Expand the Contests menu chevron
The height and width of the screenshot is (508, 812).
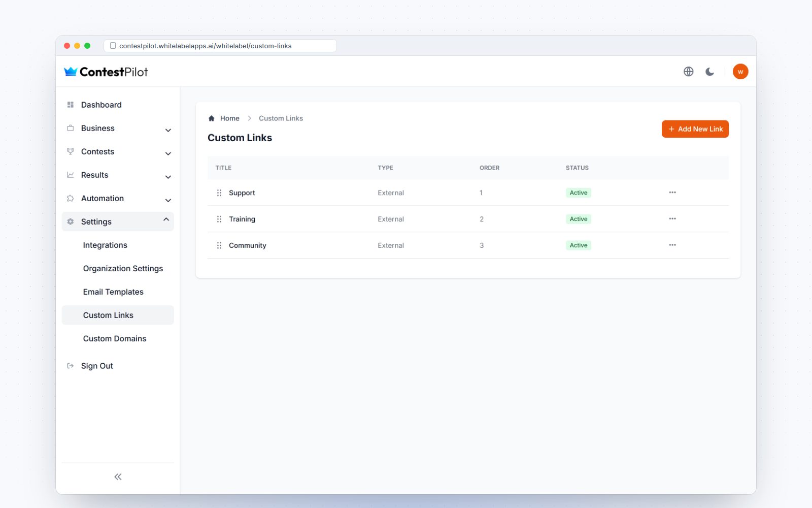tap(168, 153)
